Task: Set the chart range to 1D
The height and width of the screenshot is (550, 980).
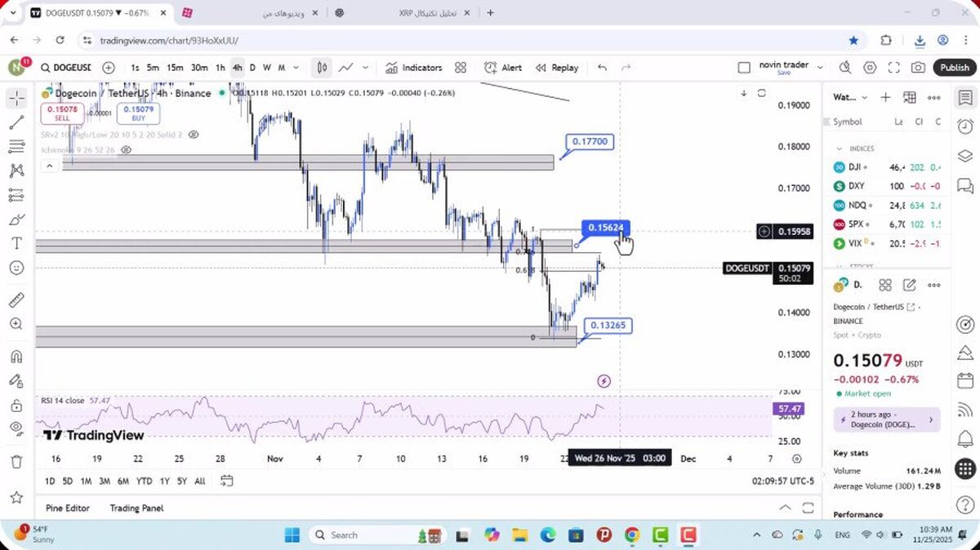Action: (50, 481)
